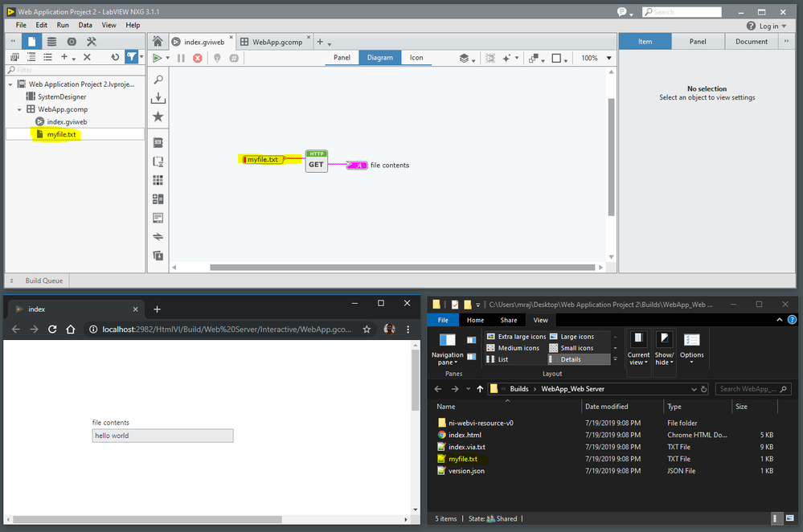Click the Pause button
The image size is (803, 532).
point(181,58)
